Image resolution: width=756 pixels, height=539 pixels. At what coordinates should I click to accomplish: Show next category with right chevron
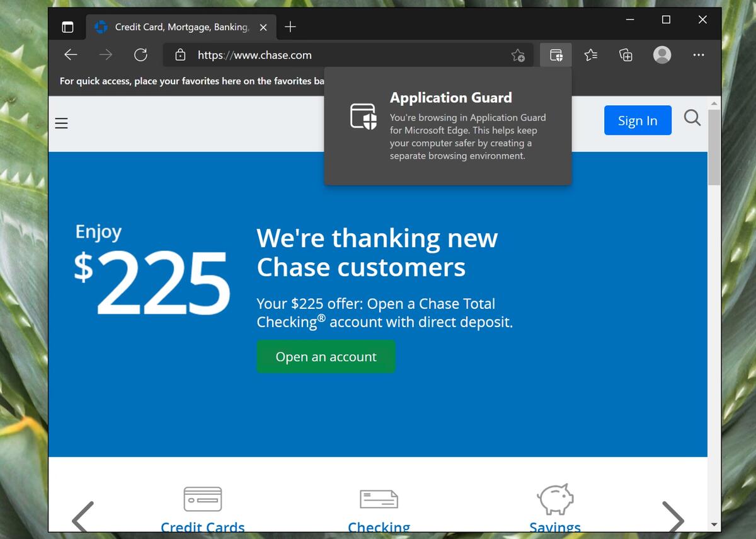pyautogui.click(x=673, y=517)
